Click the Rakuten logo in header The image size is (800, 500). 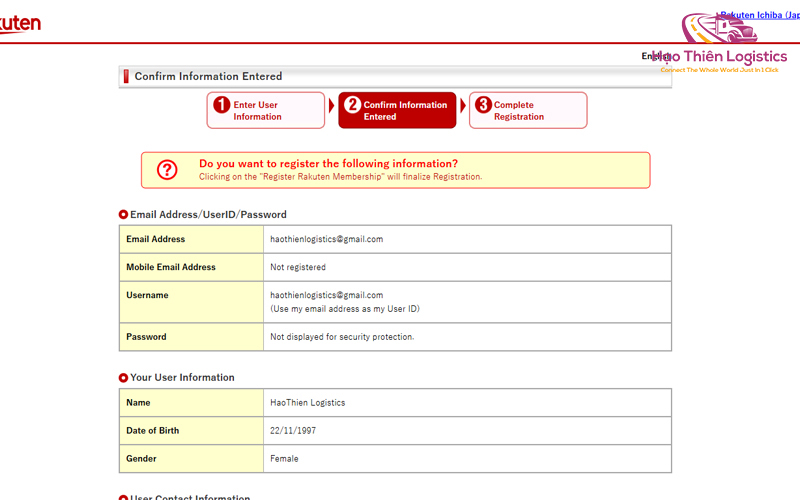[x=20, y=23]
